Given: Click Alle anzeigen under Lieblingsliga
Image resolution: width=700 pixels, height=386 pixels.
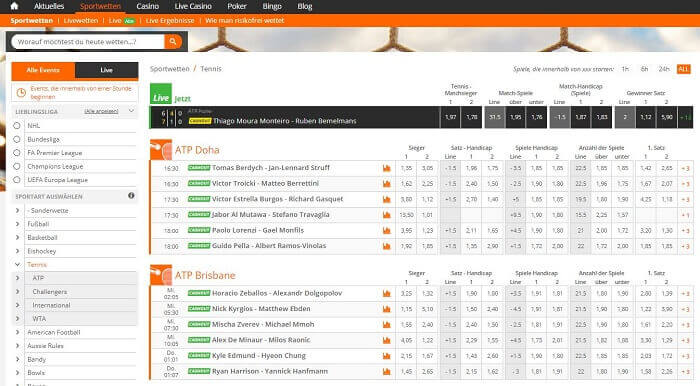Looking at the screenshot, I should 101,111.
